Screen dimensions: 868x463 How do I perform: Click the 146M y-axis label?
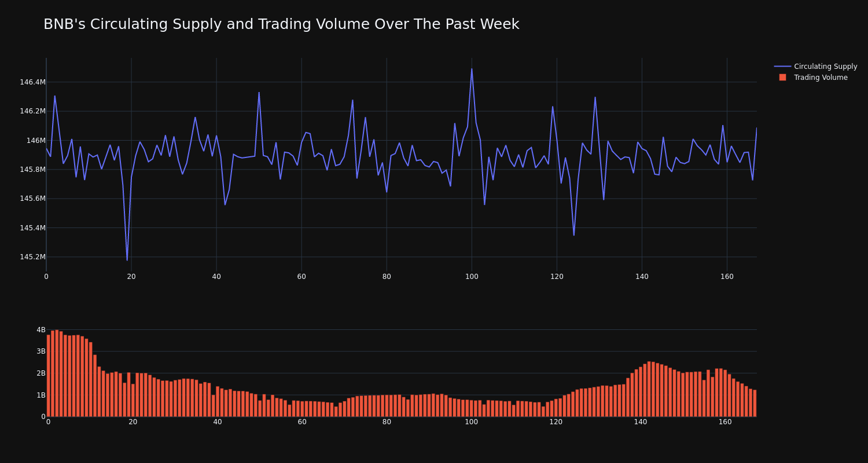[x=36, y=141]
